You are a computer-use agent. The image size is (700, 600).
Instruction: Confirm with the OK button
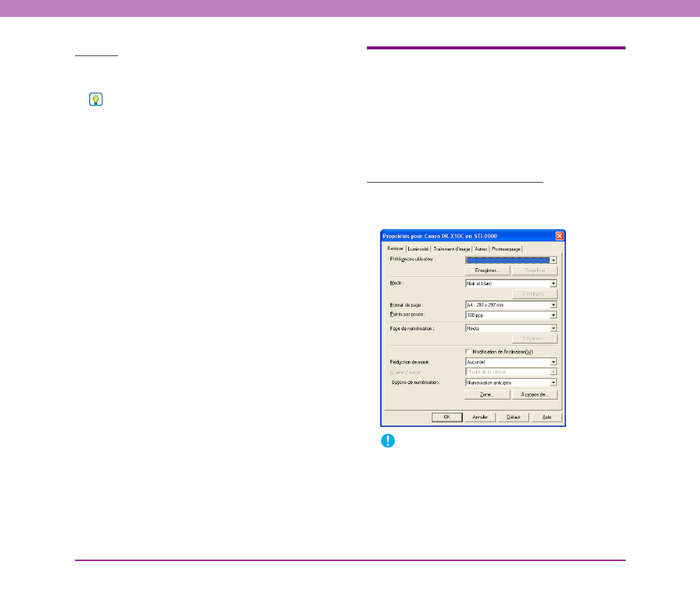pos(447,417)
